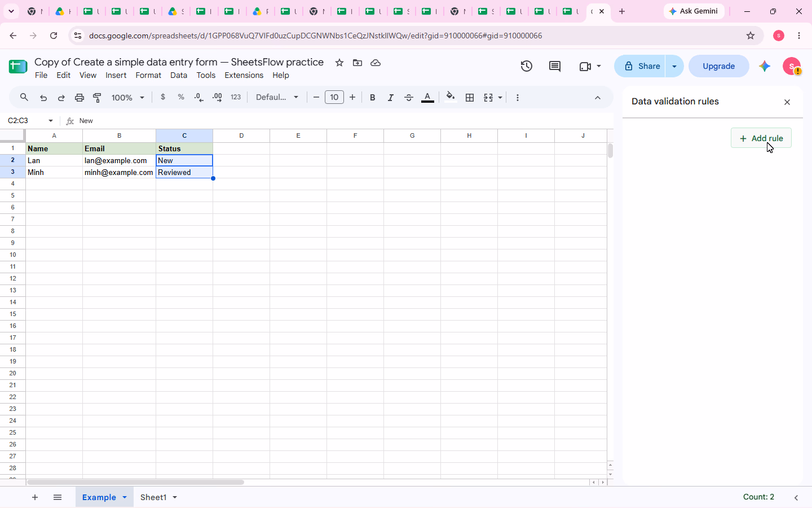Viewport: 812px width, 508px height.
Task: Bookmark this page with star
Action: pos(751,36)
